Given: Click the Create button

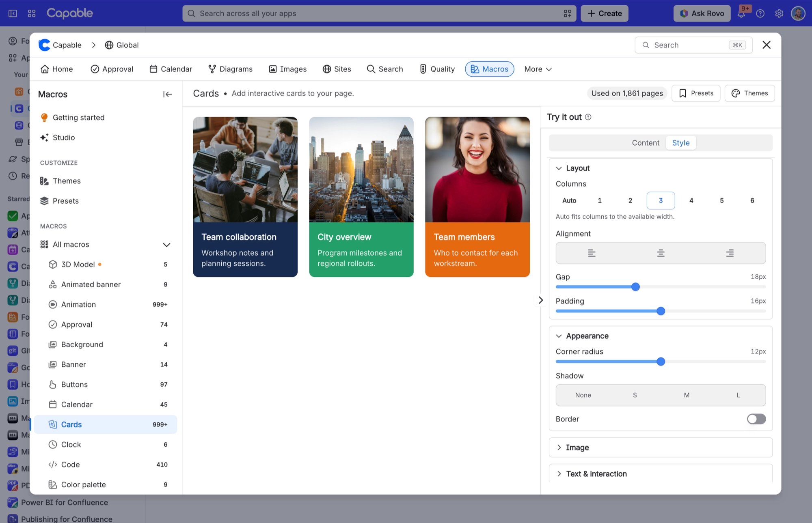Looking at the screenshot, I should (x=604, y=13).
